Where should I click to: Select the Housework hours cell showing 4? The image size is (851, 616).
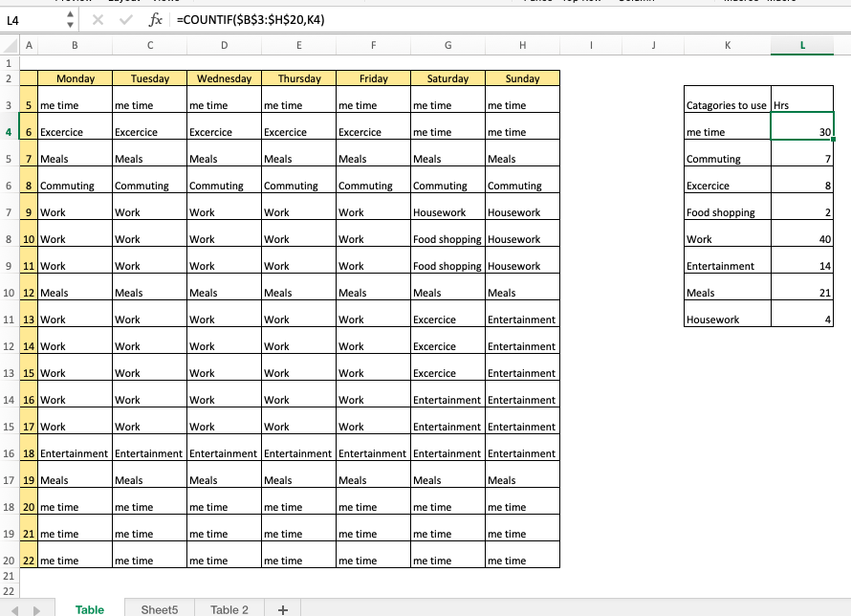click(x=802, y=314)
